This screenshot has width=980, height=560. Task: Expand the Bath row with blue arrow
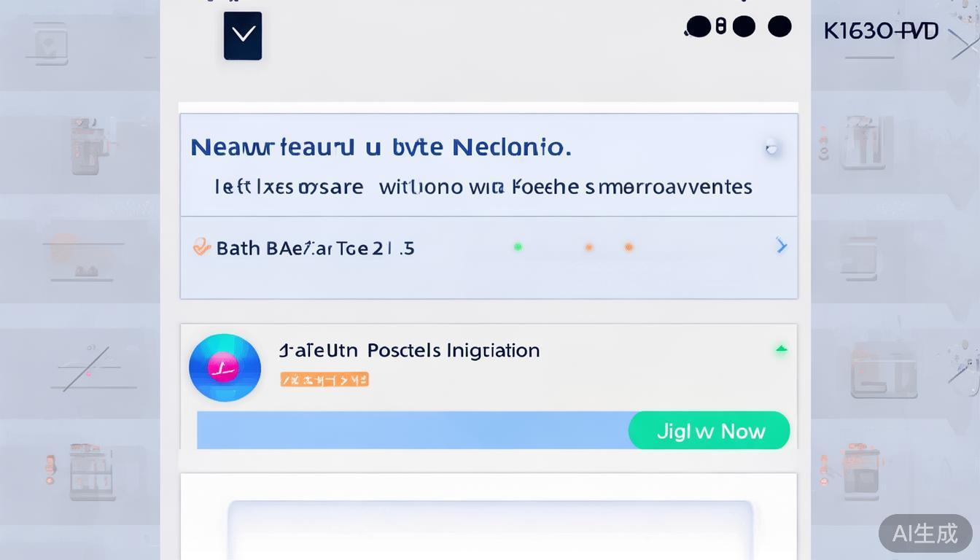(x=781, y=246)
